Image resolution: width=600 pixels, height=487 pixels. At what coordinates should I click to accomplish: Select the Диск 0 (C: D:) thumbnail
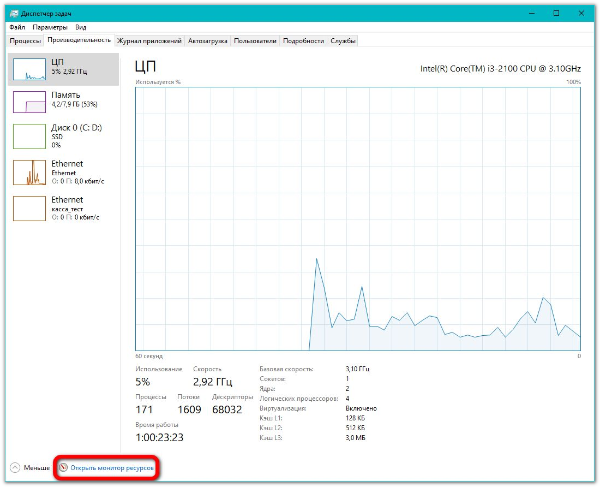tap(30, 137)
